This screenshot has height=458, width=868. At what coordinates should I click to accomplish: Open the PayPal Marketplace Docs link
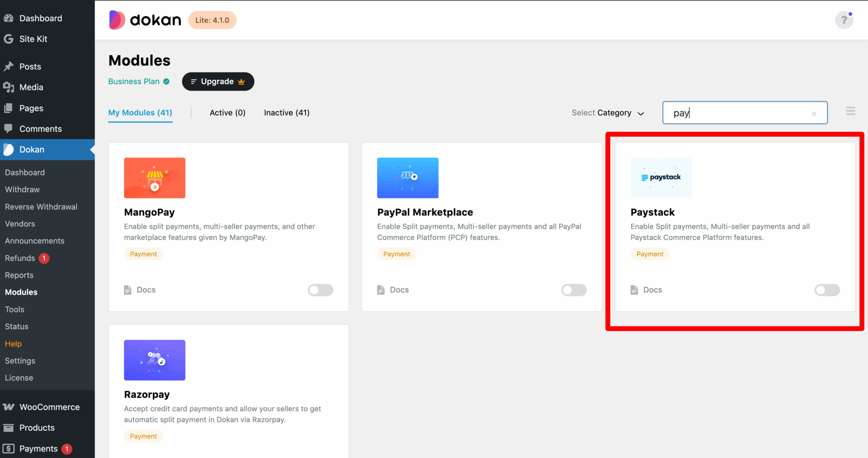[x=399, y=290]
